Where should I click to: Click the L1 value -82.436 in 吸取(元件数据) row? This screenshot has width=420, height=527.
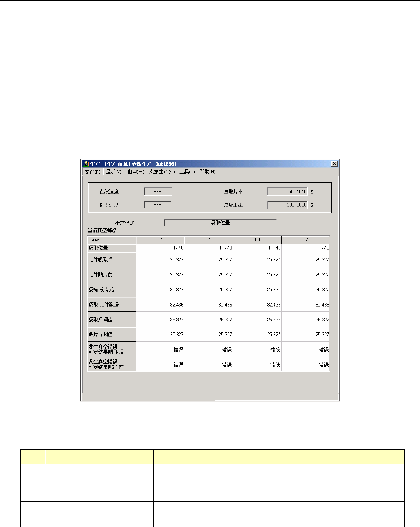(160, 304)
